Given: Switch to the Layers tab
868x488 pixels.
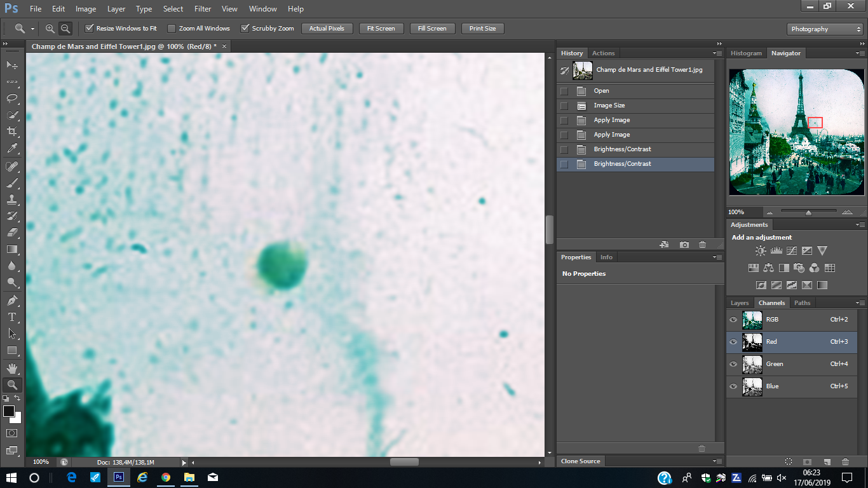Looking at the screenshot, I should point(740,303).
